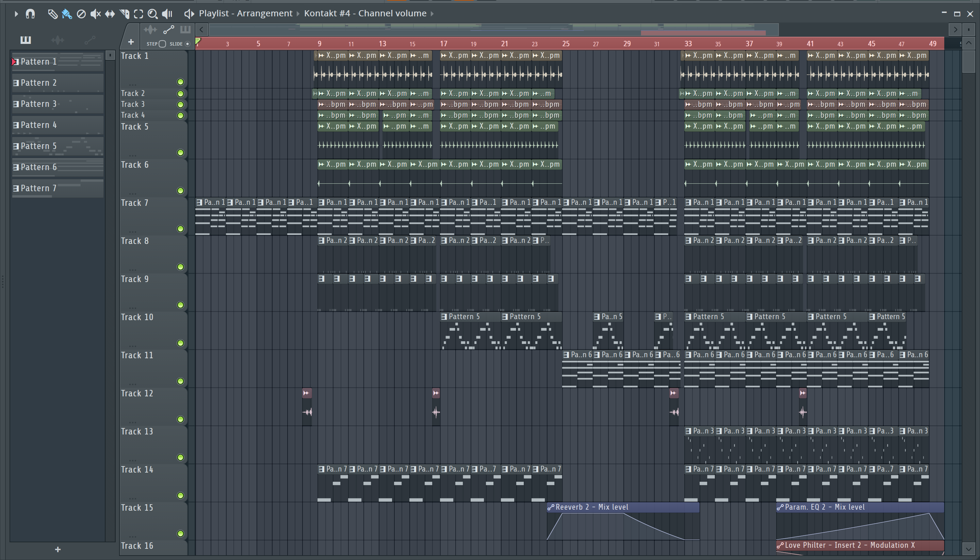Screen dimensions: 980x560
Task: Click the horizontal overview scrollbar
Action: point(493,29)
